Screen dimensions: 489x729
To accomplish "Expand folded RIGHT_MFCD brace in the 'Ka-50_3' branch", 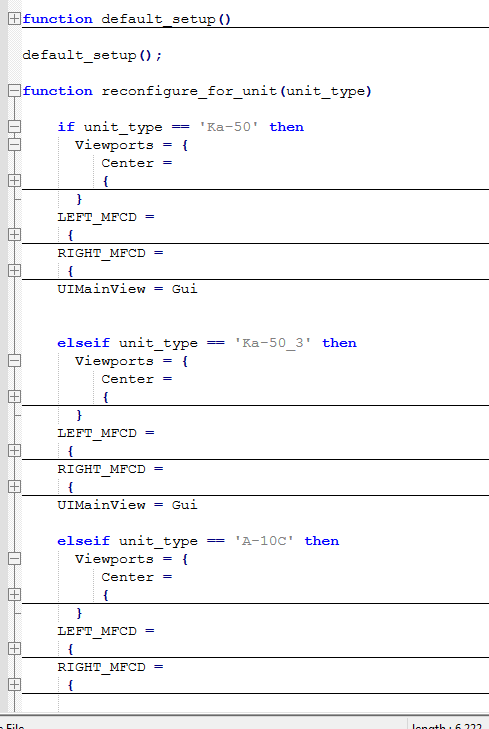I will [14, 487].
